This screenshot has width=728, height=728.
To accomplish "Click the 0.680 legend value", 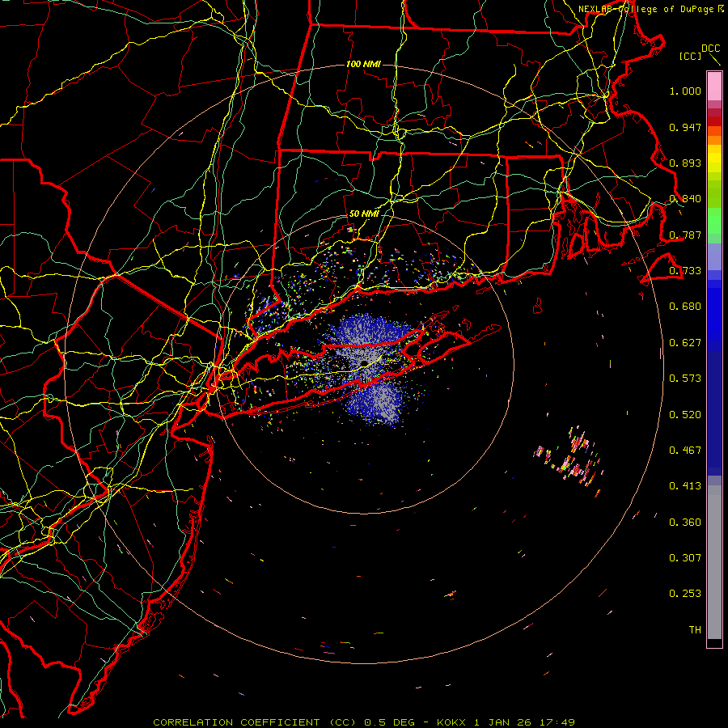I will [x=685, y=307].
